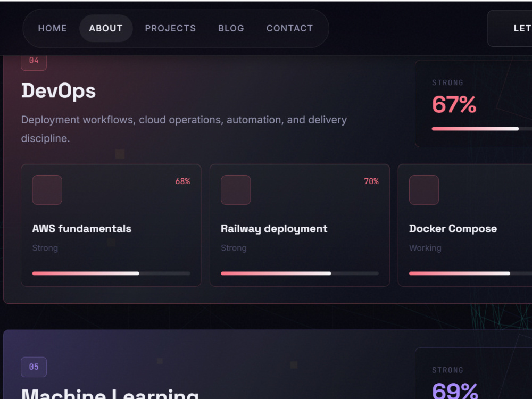Click the Railway deployment icon tile
This screenshot has height=399, width=532.
tap(236, 190)
